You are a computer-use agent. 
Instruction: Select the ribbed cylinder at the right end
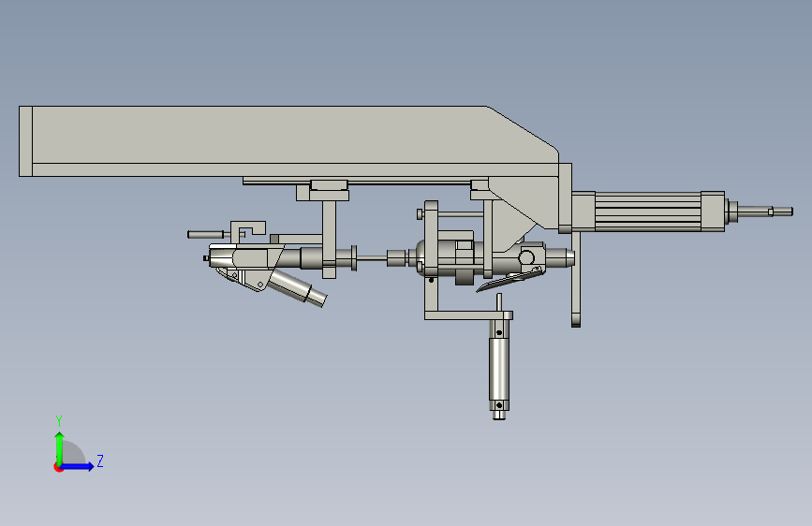[647, 212]
